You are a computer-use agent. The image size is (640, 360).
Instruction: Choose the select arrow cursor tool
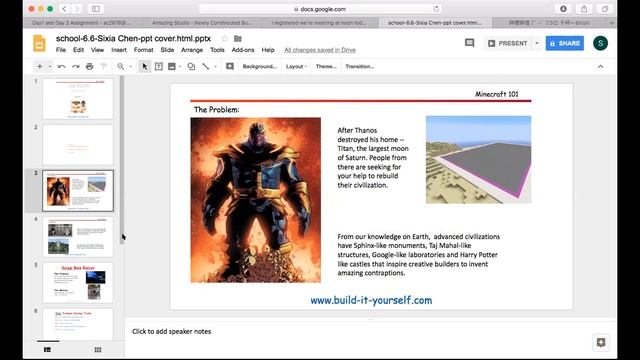[x=144, y=66]
